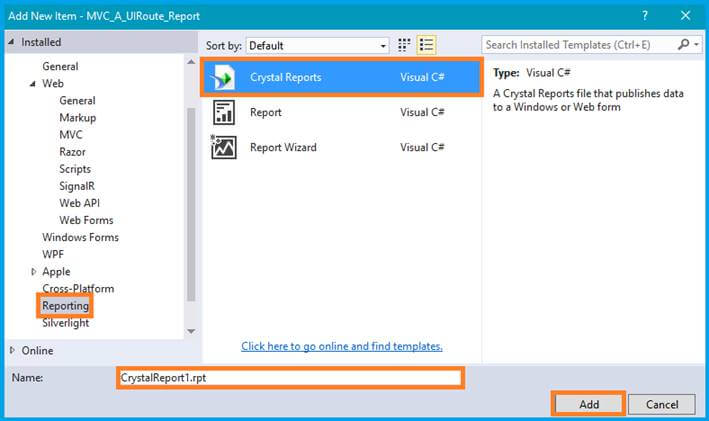The height and width of the screenshot is (421, 709).
Task: Select the Crystal Reports template icon
Action: click(223, 78)
